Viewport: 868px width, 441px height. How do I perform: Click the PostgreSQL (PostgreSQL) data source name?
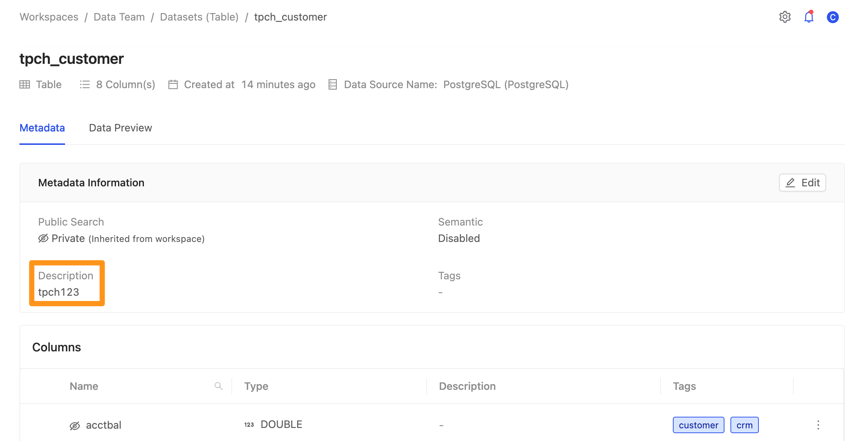pyautogui.click(x=506, y=85)
